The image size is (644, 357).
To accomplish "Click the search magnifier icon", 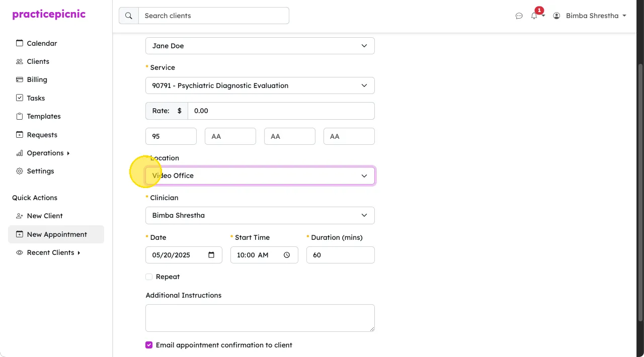I will coord(129,16).
